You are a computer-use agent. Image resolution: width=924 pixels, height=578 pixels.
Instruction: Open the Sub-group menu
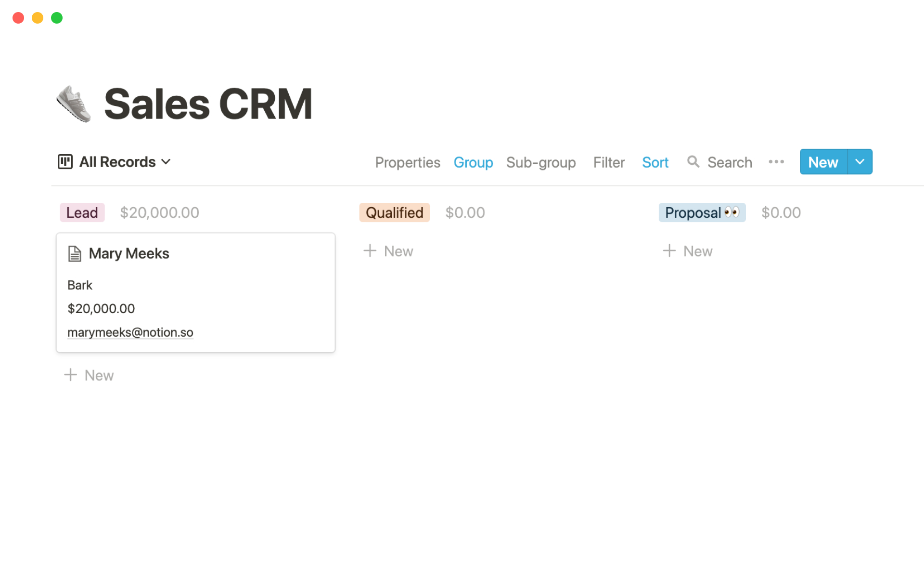[x=541, y=162]
